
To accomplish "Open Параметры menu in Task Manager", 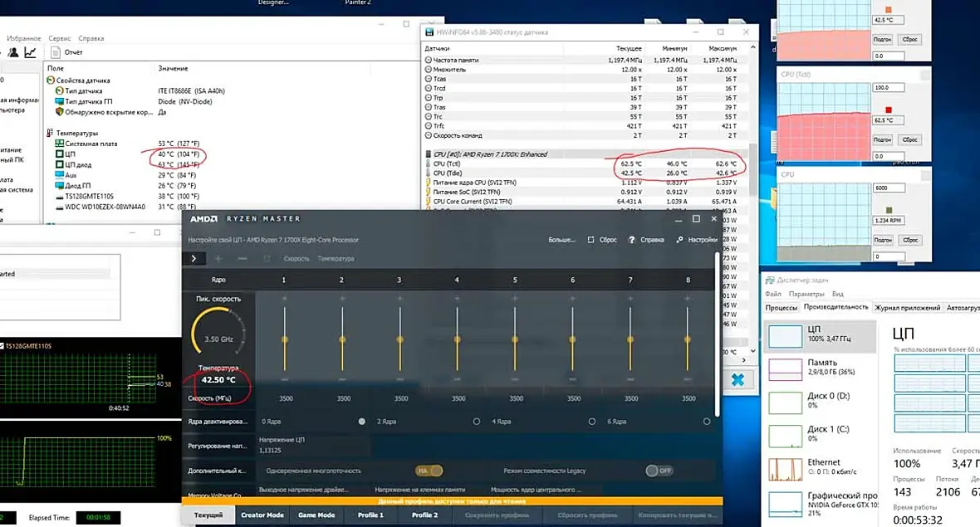I will (806, 294).
